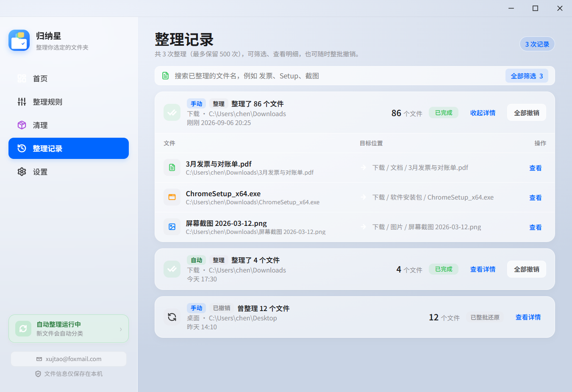
Task: Click the title 整理了 86 个文件
Action: pos(258,104)
